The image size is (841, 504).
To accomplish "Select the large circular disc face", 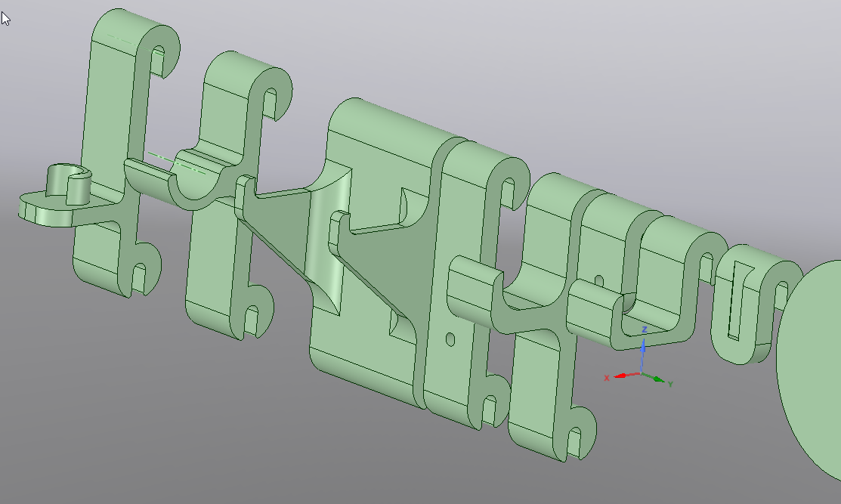I will pos(810,370).
